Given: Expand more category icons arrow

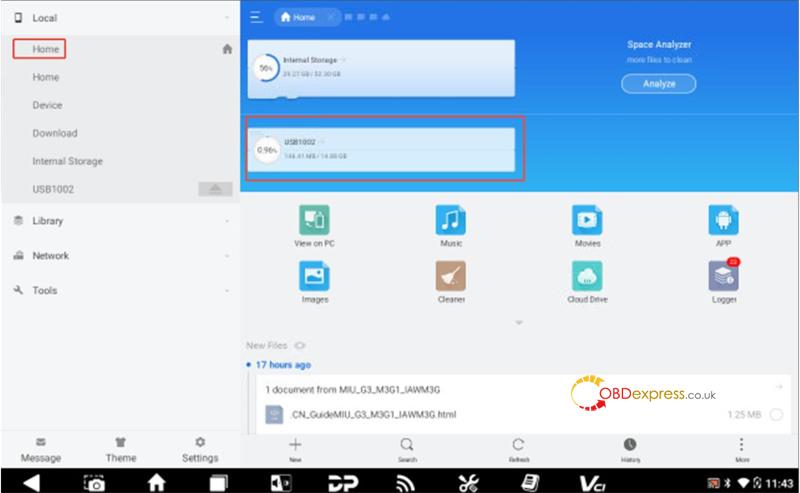Looking at the screenshot, I should pyautogui.click(x=519, y=323).
